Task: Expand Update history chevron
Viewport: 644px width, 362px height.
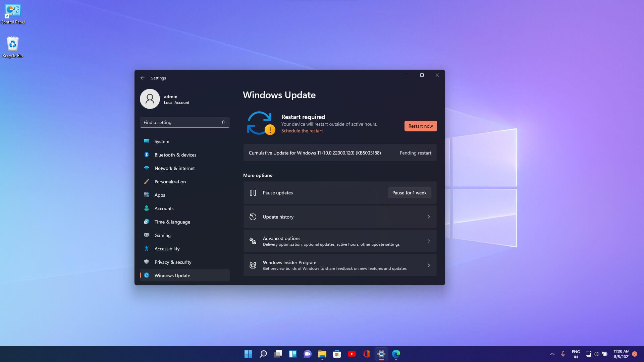Action: click(x=428, y=217)
